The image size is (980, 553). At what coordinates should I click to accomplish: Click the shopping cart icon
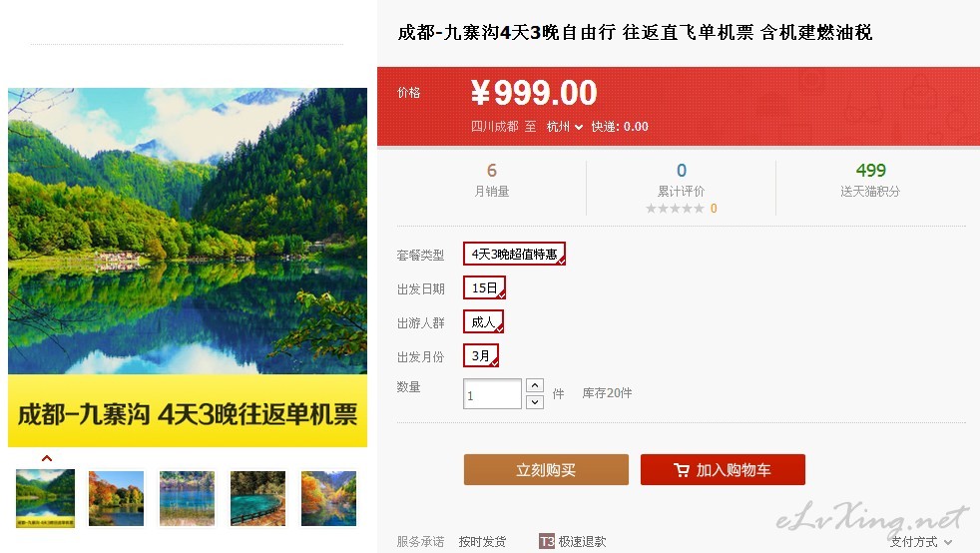pos(682,470)
